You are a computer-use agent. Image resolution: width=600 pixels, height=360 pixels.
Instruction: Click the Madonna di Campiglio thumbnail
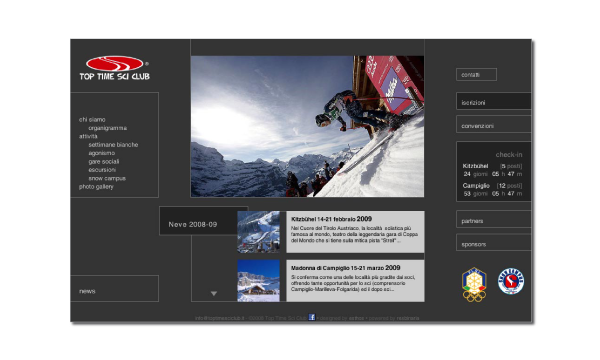[258, 281]
